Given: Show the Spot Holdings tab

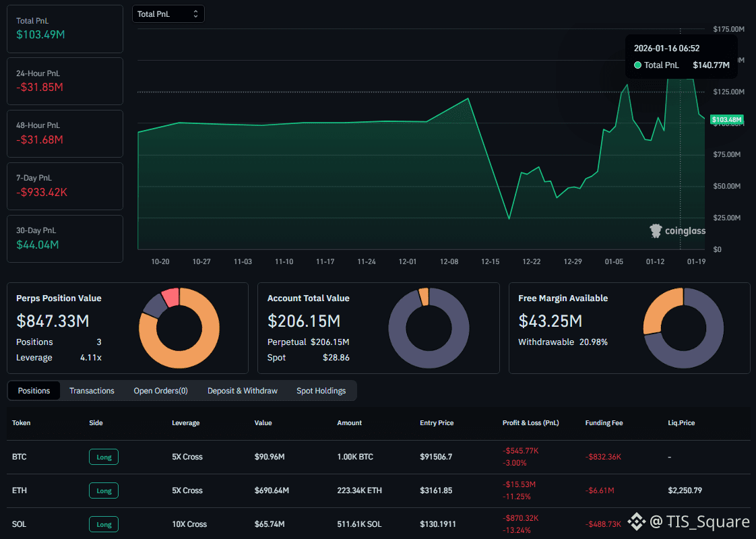Looking at the screenshot, I should (x=321, y=391).
